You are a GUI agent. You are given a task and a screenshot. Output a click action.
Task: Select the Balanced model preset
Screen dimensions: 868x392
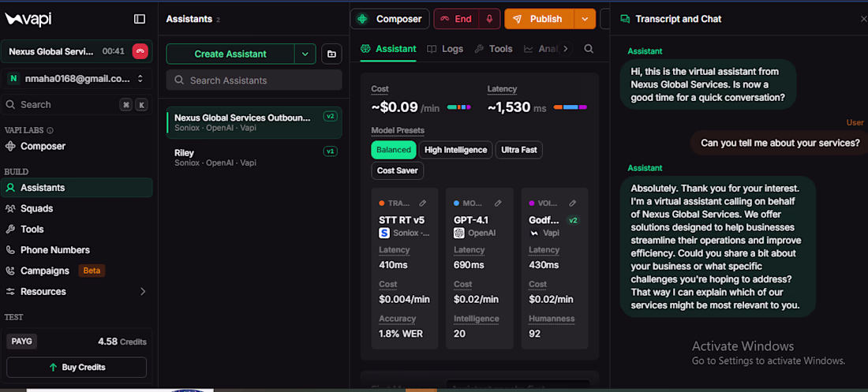coord(394,150)
